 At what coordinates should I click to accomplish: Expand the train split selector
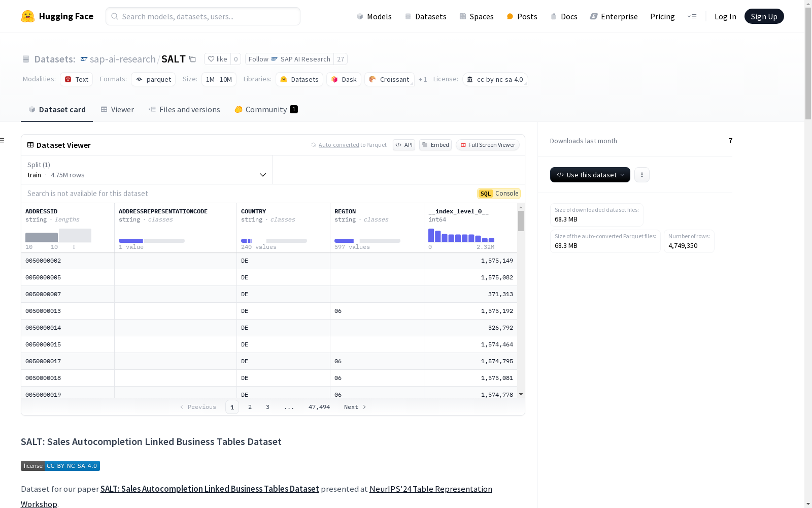tap(147, 170)
